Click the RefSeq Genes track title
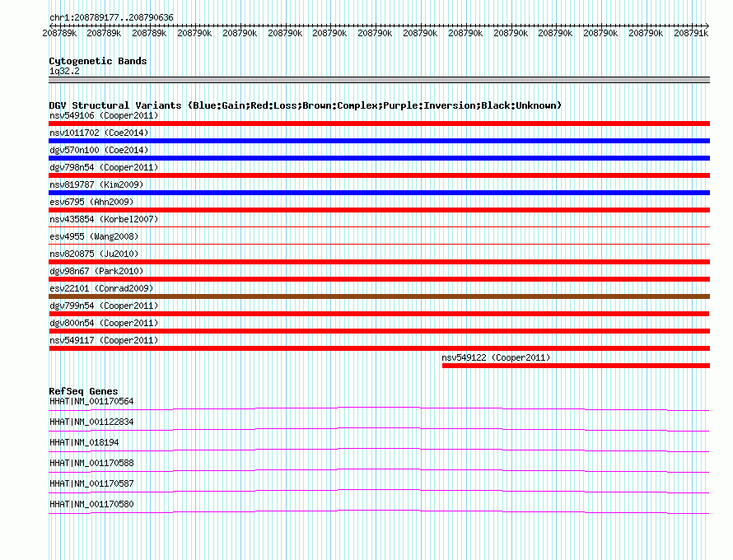The width and height of the screenshot is (733, 560). click(x=83, y=391)
